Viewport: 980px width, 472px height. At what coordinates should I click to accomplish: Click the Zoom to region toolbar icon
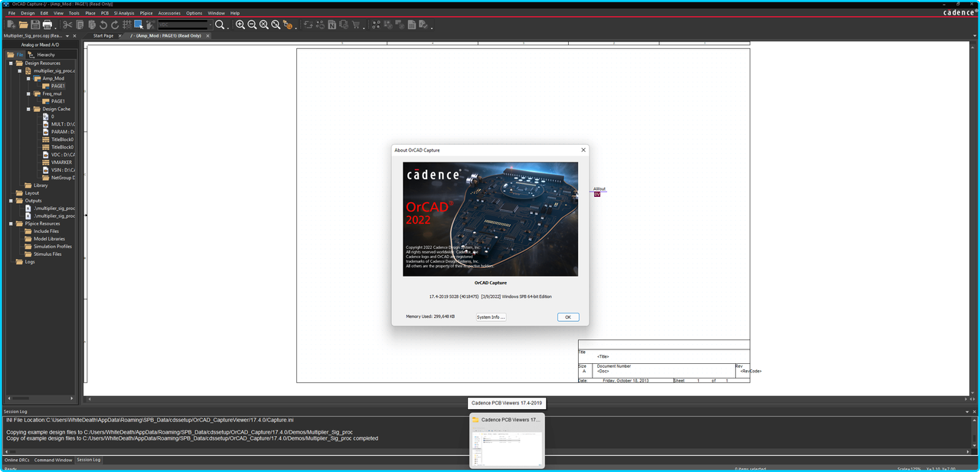click(x=263, y=25)
